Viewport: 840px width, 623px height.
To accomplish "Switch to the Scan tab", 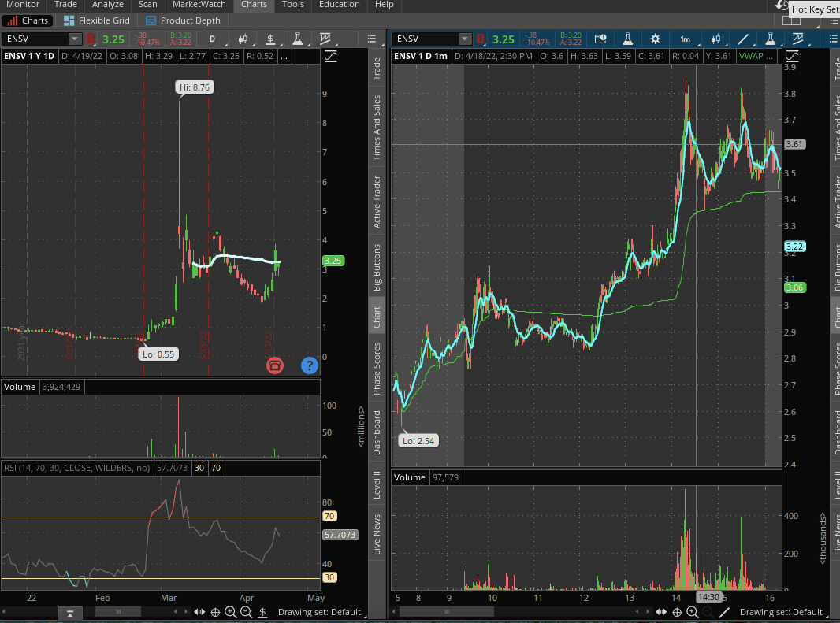I will pyautogui.click(x=147, y=5).
